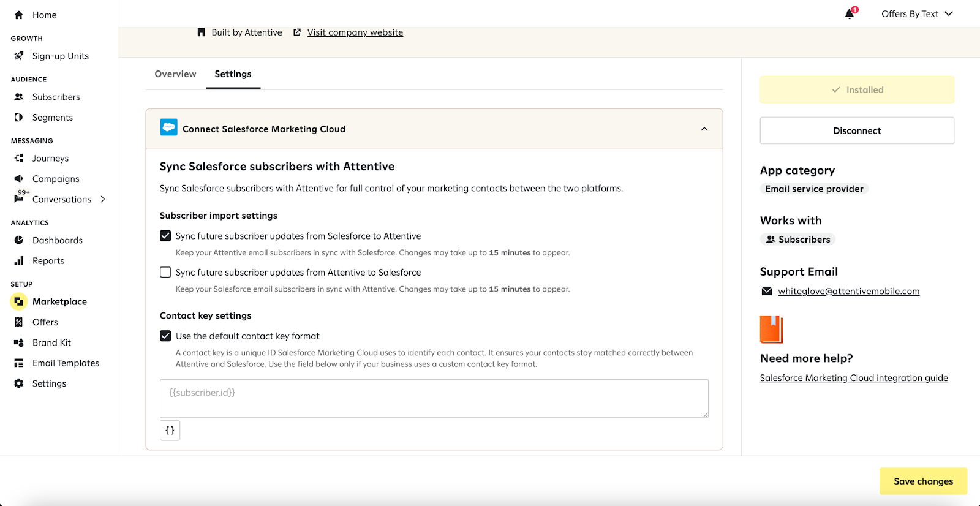Click the Campaigns megaphone icon
This screenshot has height=506, width=980.
pos(19,179)
